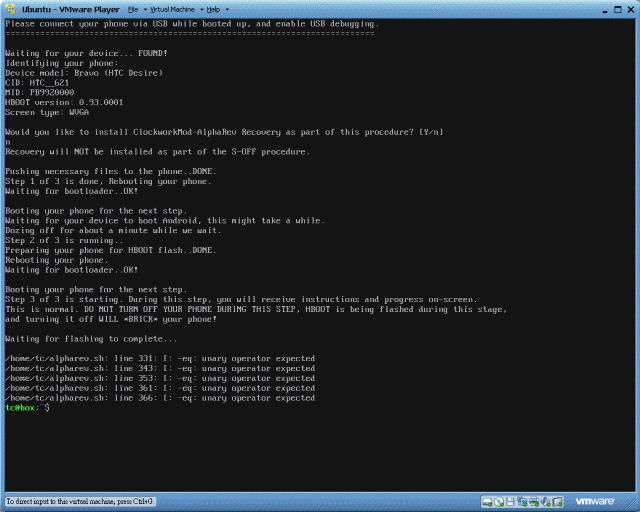Click the 'line 343' unary operator error

tap(160, 368)
